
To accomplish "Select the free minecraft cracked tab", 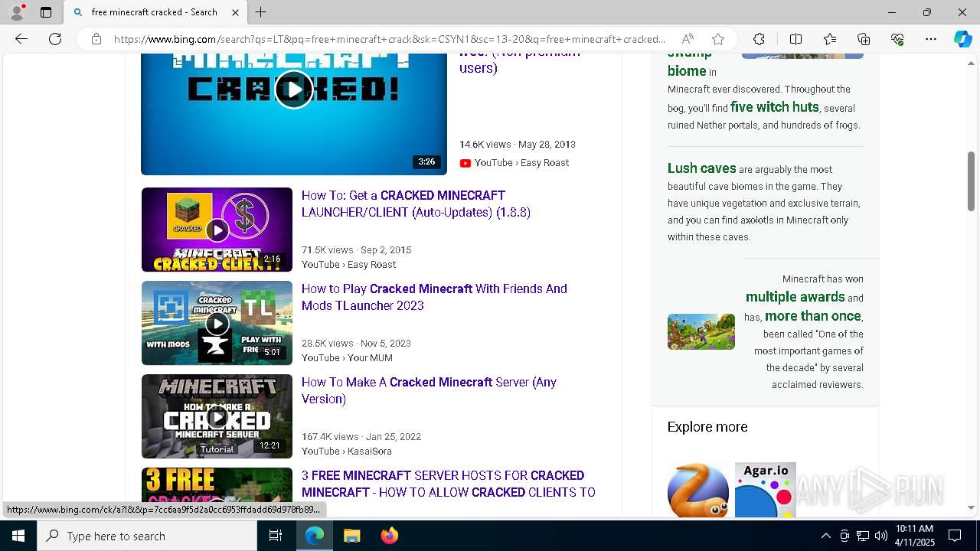I will pos(156,12).
